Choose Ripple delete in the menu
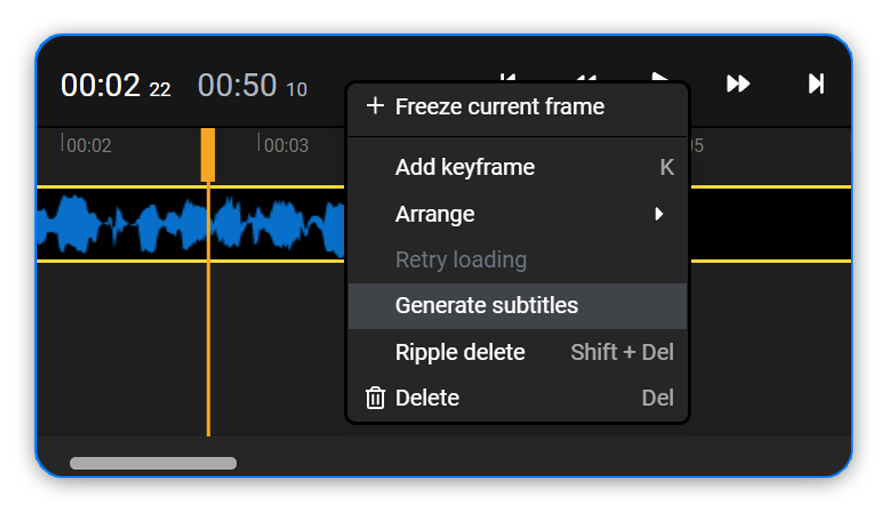This screenshot has height=510, width=886. pos(460,352)
